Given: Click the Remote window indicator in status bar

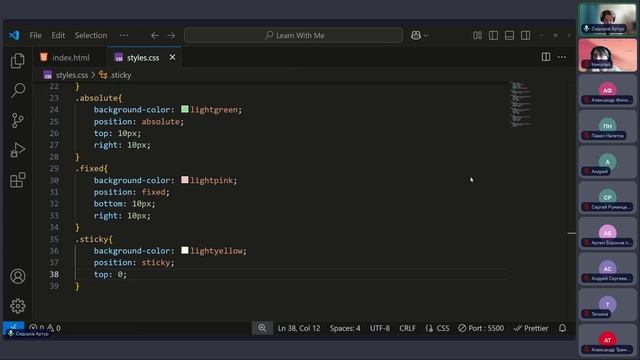Looking at the screenshot, I should click(13, 328).
